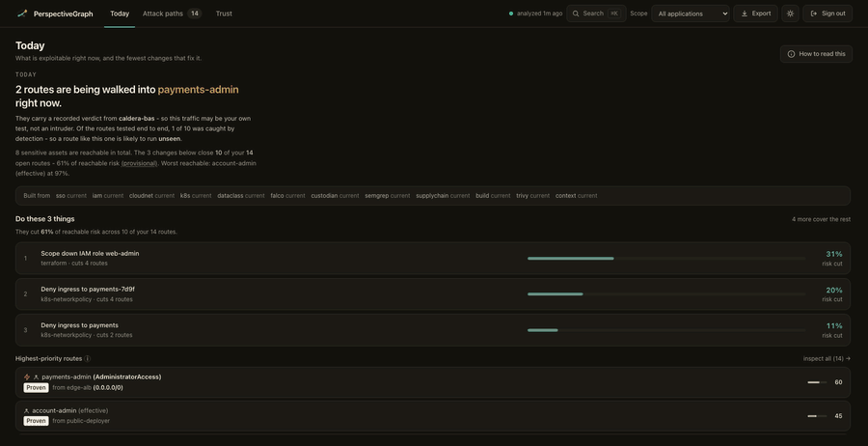Click the Do these 3 things heading
This screenshot has width=868, height=446.
44,219
